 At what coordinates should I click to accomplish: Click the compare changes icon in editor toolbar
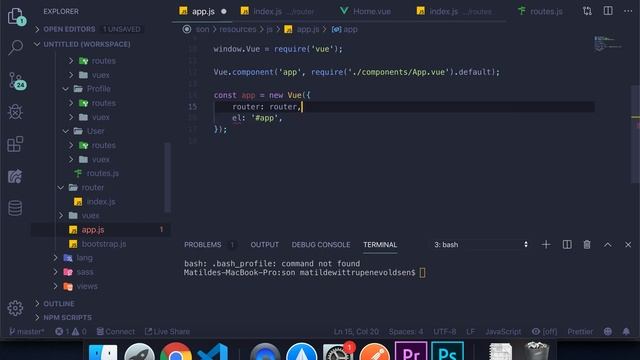pyautogui.click(x=587, y=11)
